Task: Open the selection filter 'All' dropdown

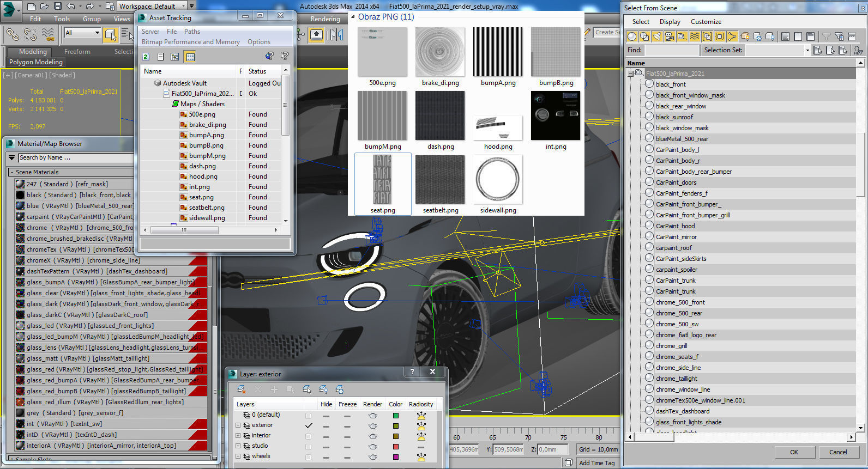Action: [82, 33]
